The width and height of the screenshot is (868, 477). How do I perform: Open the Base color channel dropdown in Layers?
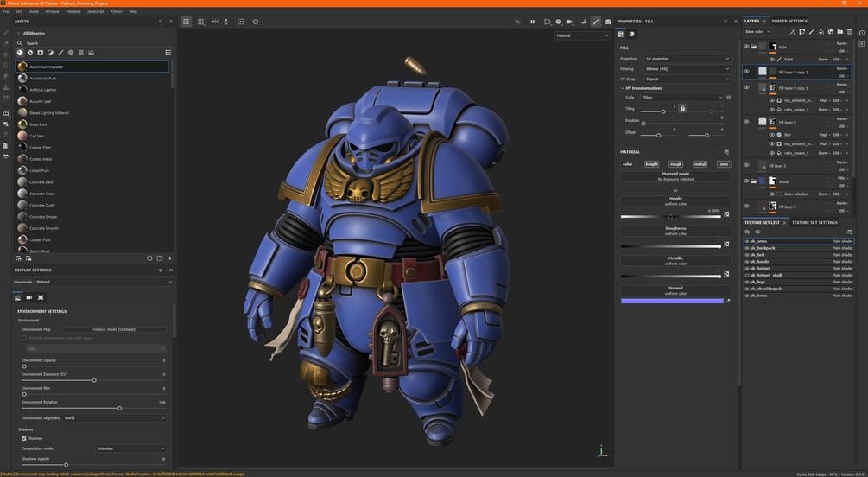[x=757, y=32]
